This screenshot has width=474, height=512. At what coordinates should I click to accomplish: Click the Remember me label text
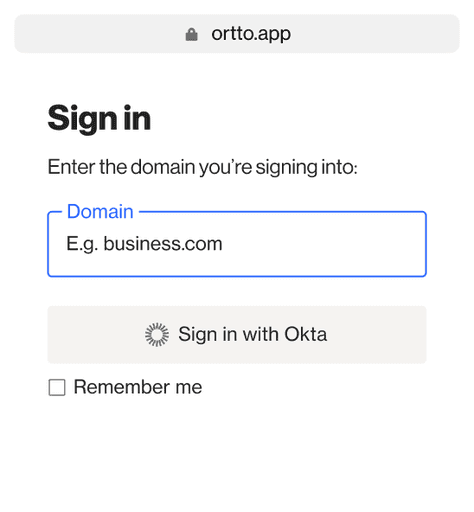click(138, 387)
